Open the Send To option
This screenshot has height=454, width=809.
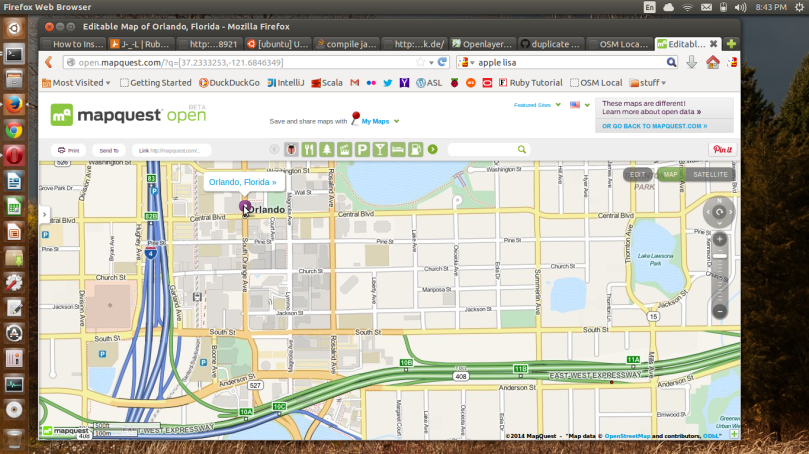109,150
